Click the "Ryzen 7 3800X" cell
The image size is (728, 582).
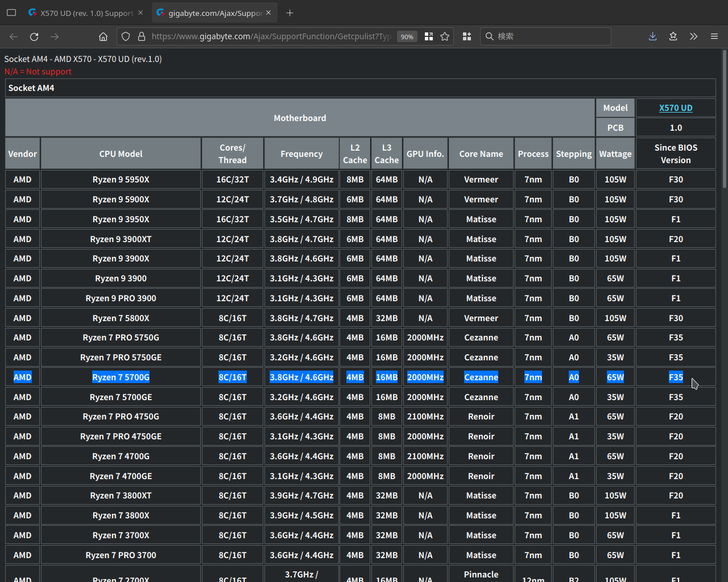121,516
